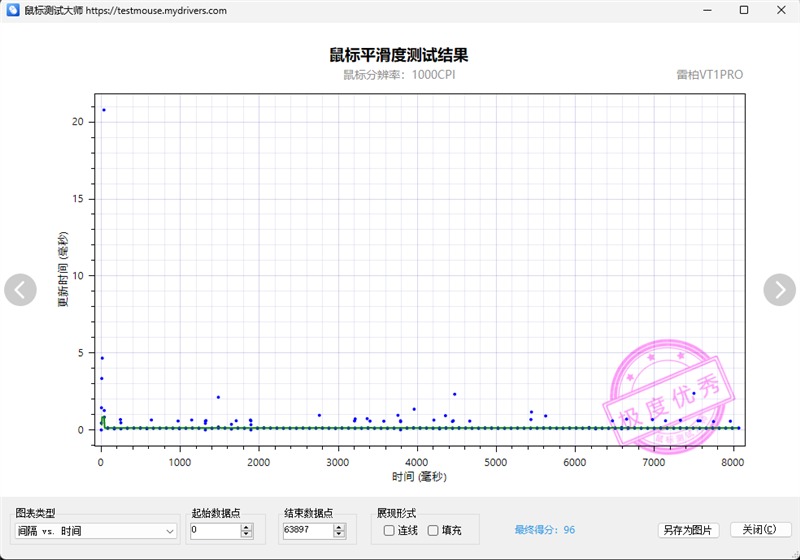
Task: Enable the 填充 checkbox
Action: point(433,530)
